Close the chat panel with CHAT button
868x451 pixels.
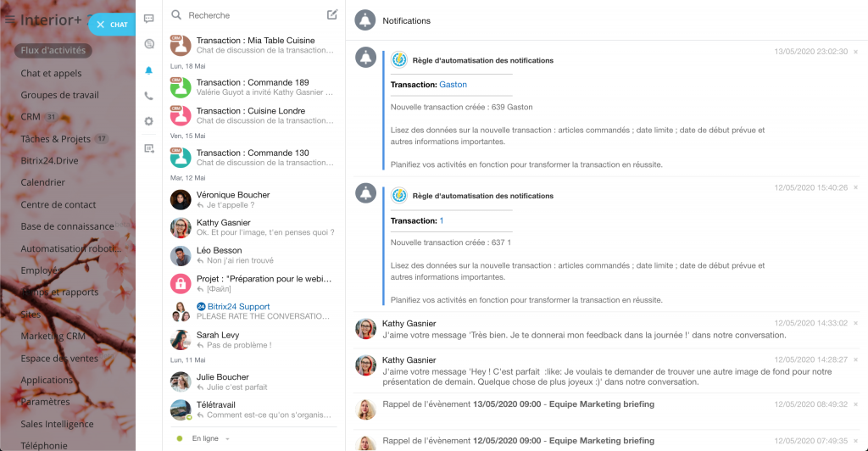112,25
